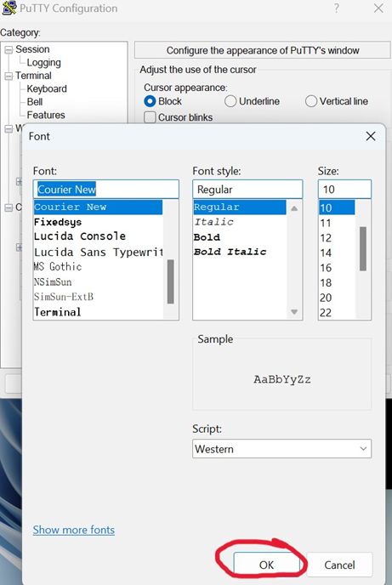The width and height of the screenshot is (392, 585).
Task: Click Cancel in the Font dialog
Action: pos(339,565)
